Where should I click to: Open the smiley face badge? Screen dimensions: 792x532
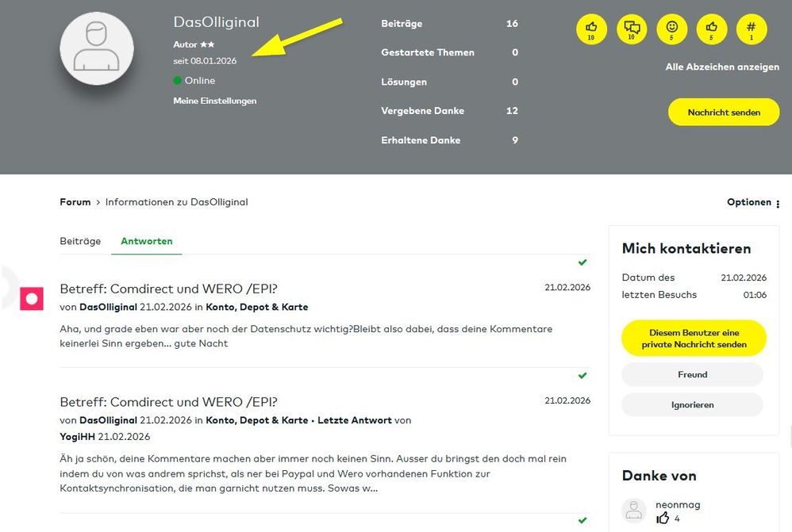[x=671, y=29]
